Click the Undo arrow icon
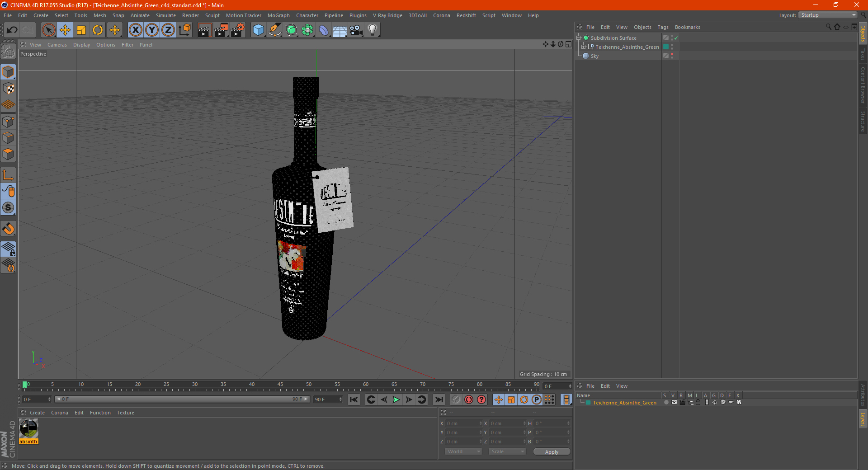Viewport: 868px width, 470px height. (12, 30)
